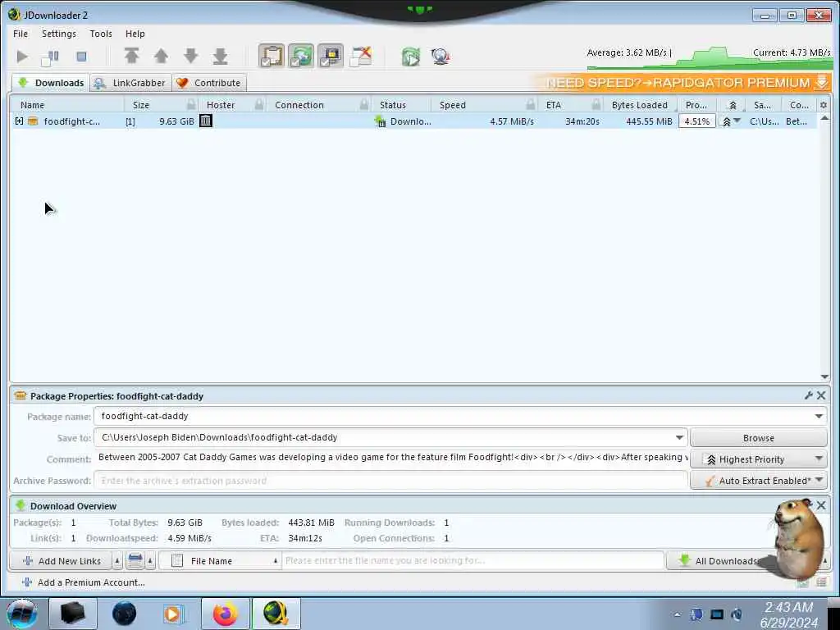Click the foodfight package folder icon
The width and height of the screenshot is (840, 630).
click(x=33, y=121)
